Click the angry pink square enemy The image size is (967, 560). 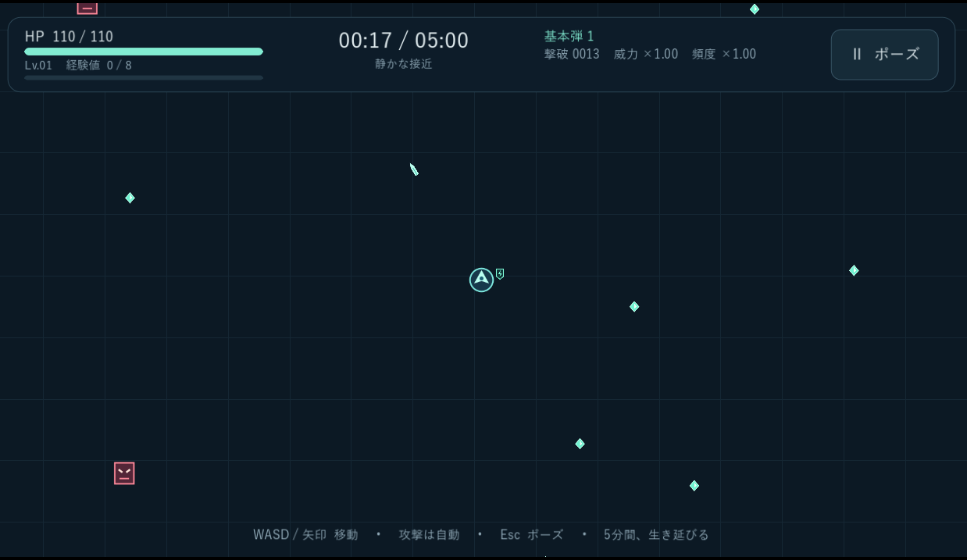(x=124, y=473)
